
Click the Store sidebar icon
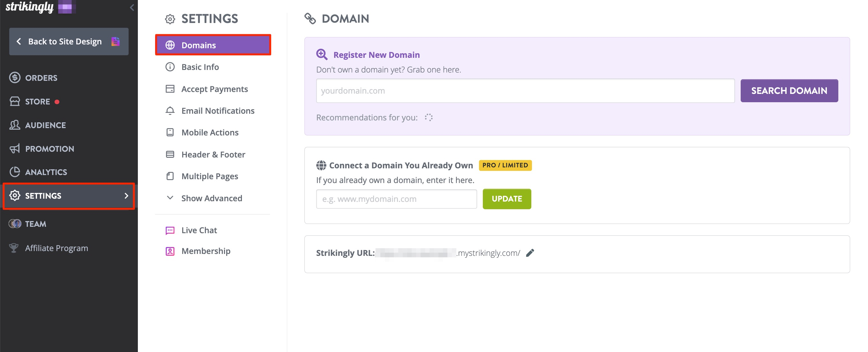(x=14, y=101)
